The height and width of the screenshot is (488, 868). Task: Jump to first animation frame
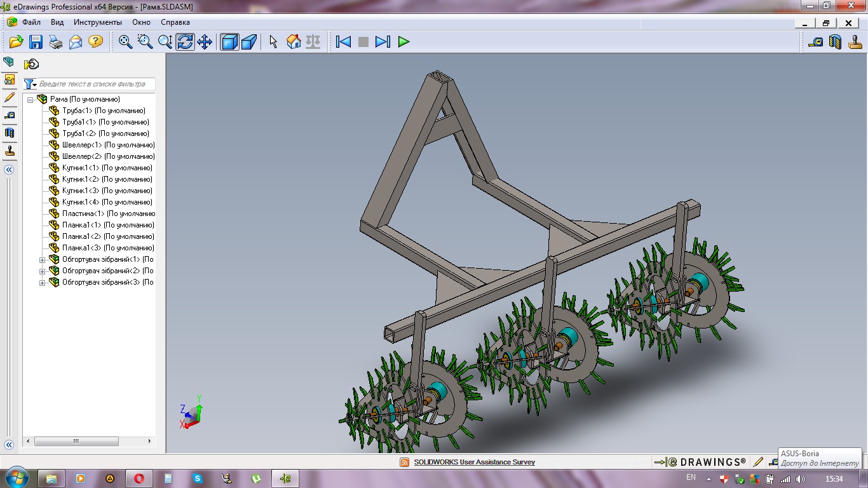[343, 42]
